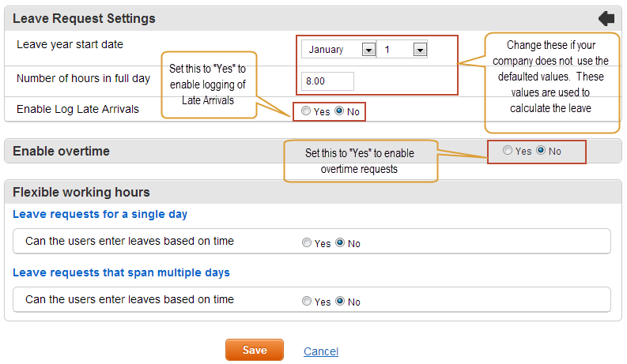The image size is (627, 364).
Task: Click Leave requests that span multiple days heading
Action: (x=121, y=272)
